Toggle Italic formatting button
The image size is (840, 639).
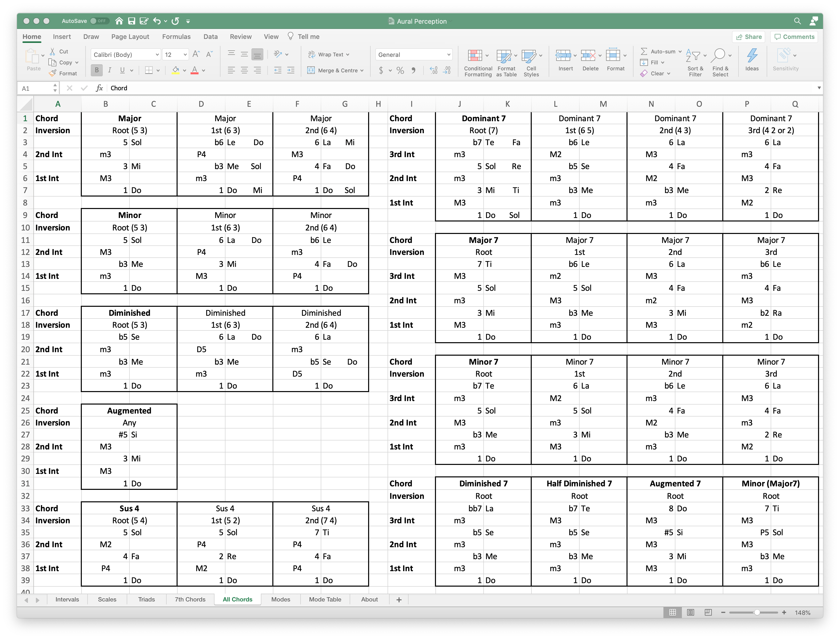pos(109,70)
